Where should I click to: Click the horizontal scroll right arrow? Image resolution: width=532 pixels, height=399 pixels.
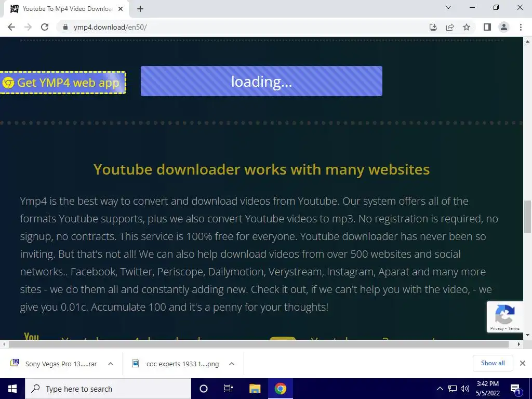pyautogui.click(x=519, y=344)
